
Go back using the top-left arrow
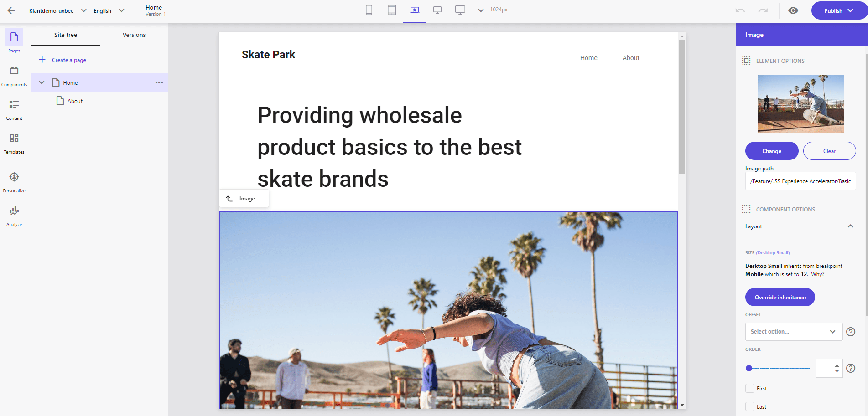(x=11, y=10)
